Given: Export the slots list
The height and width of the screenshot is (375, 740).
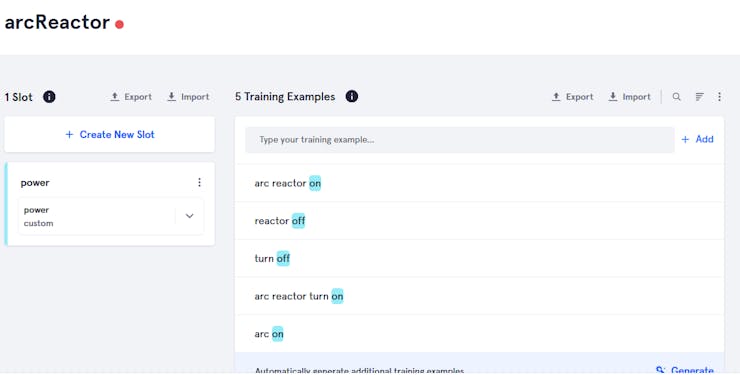Looking at the screenshot, I should [x=131, y=97].
